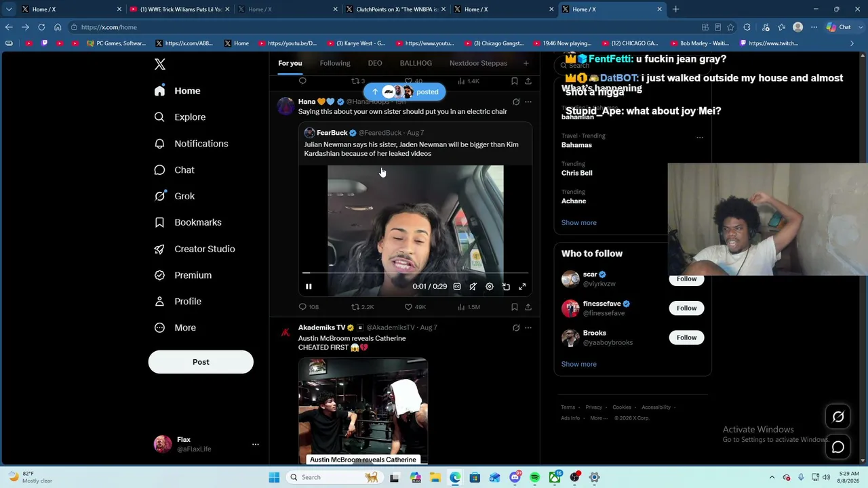868x488 pixels.
Task: Open more options on Hana's post
Action: click(x=528, y=102)
